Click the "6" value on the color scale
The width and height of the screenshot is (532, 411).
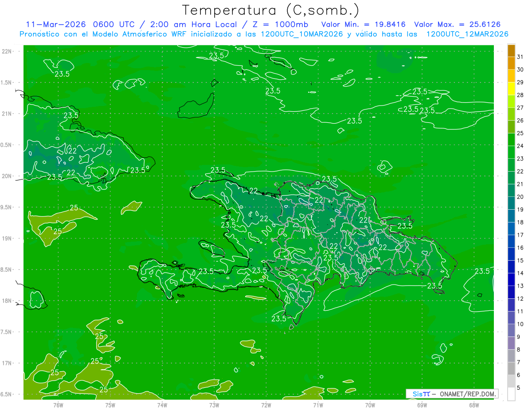(519, 375)
